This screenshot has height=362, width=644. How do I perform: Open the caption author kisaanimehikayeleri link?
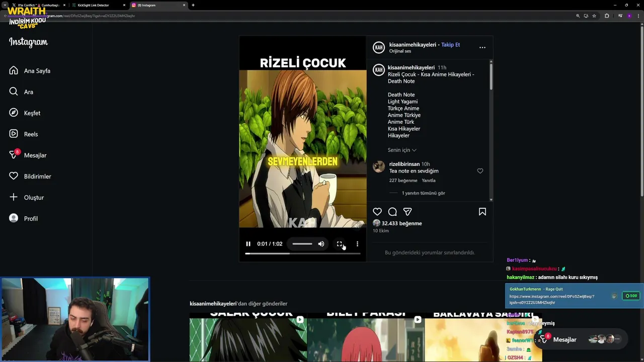pyautogui.click(x=411, y=67)
